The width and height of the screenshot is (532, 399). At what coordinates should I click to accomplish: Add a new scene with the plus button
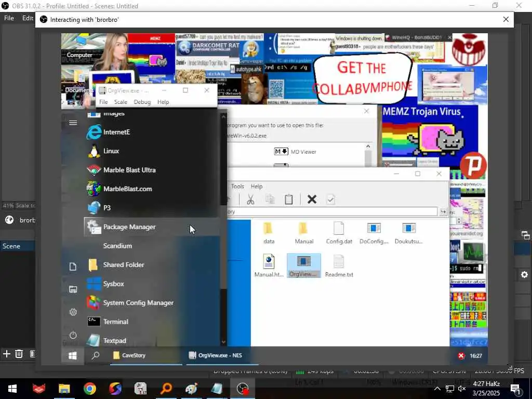tap(6, 354)
